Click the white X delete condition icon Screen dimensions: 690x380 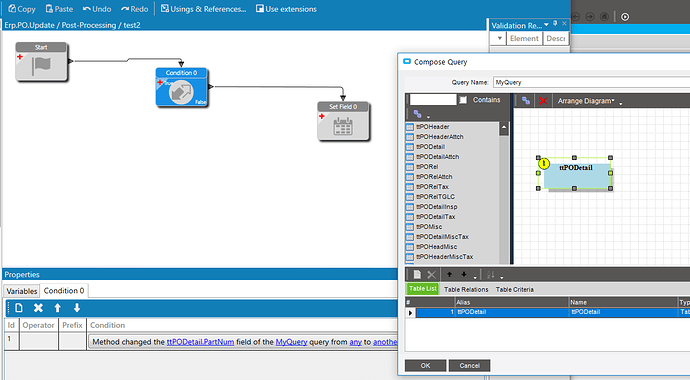pos(38,308)
